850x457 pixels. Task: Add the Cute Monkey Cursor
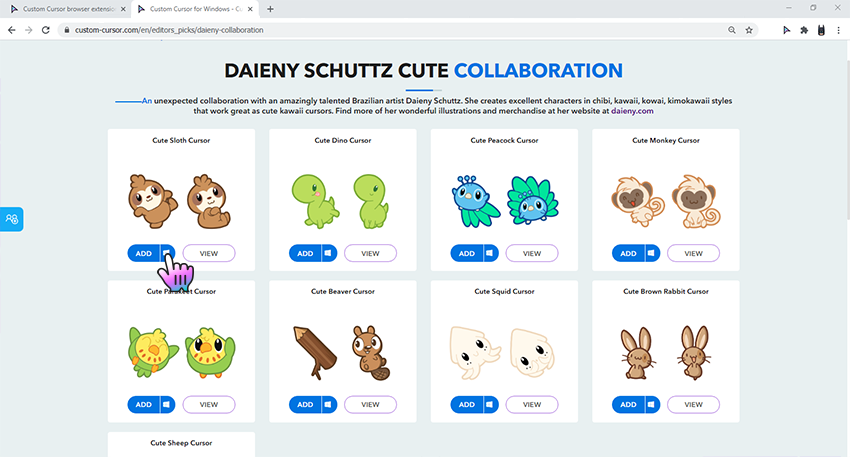(628, 253)
